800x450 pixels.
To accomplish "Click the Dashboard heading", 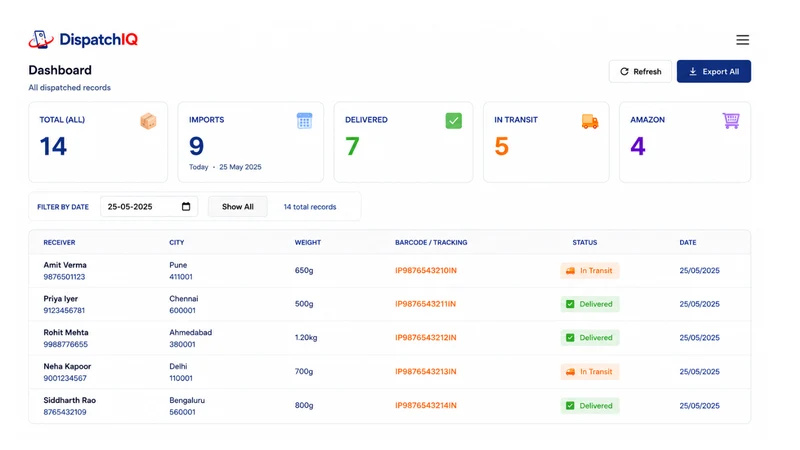I will coord(60,70).
